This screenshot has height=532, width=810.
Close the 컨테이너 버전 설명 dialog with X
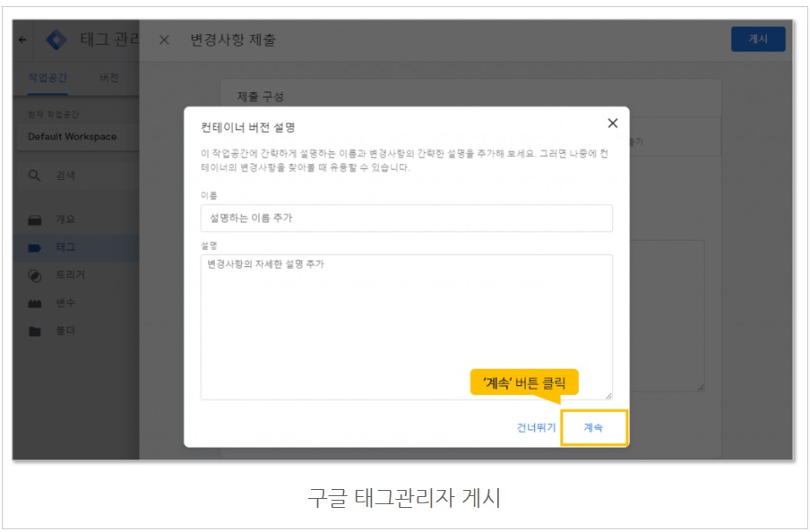coord(613,123)
